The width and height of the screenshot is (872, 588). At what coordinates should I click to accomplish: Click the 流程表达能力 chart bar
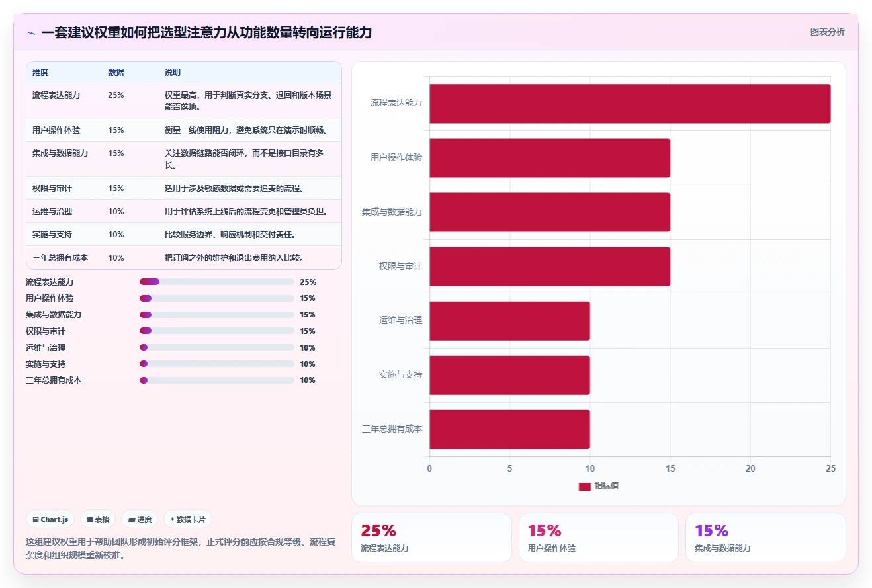point(630,103)
